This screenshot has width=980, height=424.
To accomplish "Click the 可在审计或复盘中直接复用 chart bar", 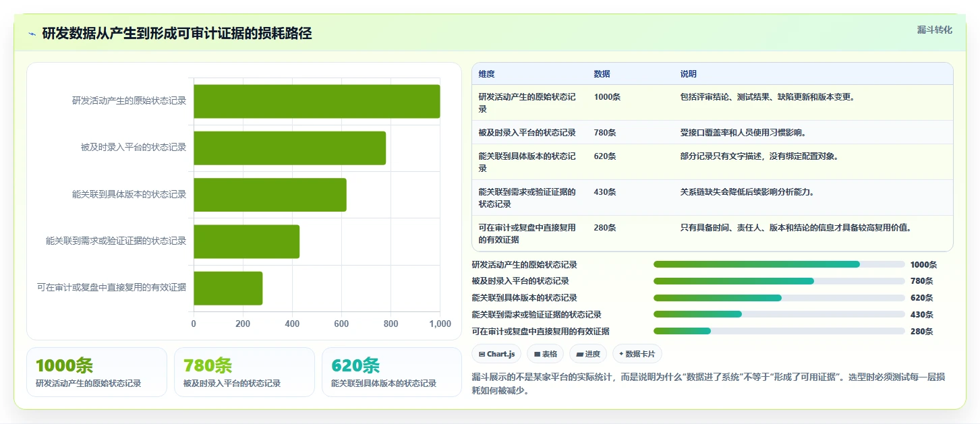I will click(228, 289).
